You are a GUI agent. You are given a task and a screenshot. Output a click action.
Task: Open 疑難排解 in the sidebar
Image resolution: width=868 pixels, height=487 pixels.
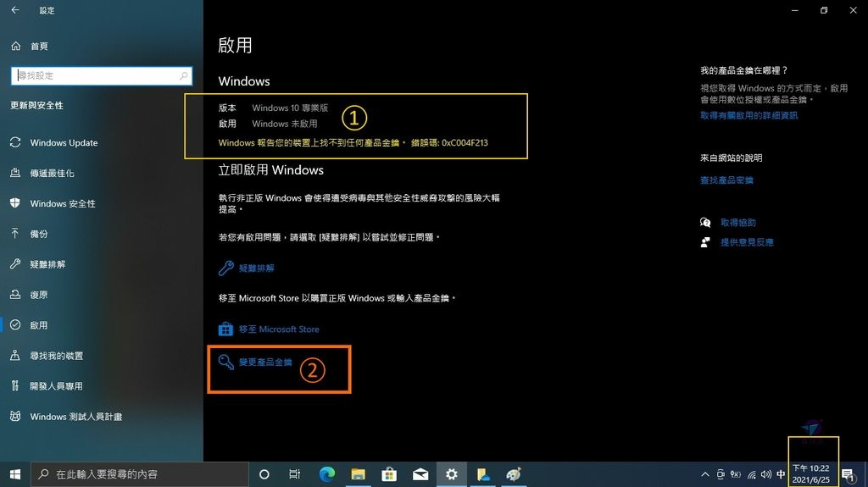tap(47, 264)
